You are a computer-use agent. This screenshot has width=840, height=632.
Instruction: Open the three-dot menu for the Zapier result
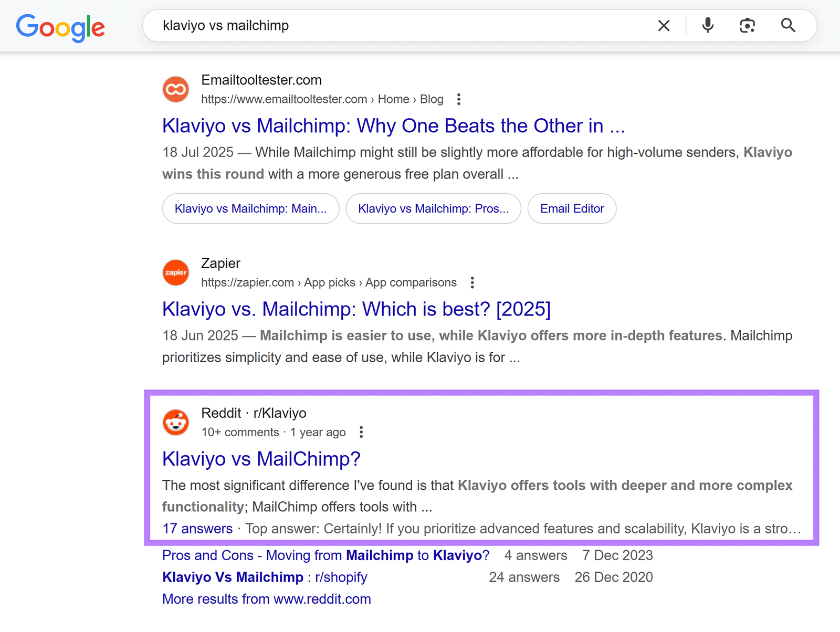click(472, 282)
